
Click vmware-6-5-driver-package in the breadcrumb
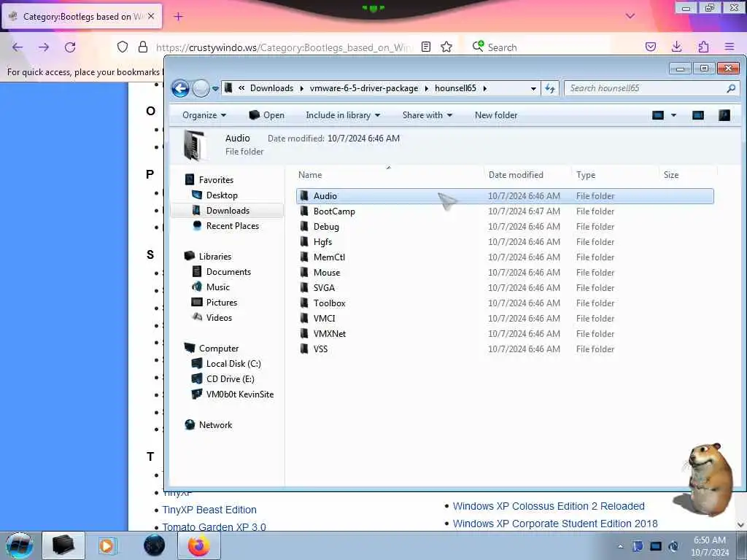pyautogui.click(x=364, y=88)
